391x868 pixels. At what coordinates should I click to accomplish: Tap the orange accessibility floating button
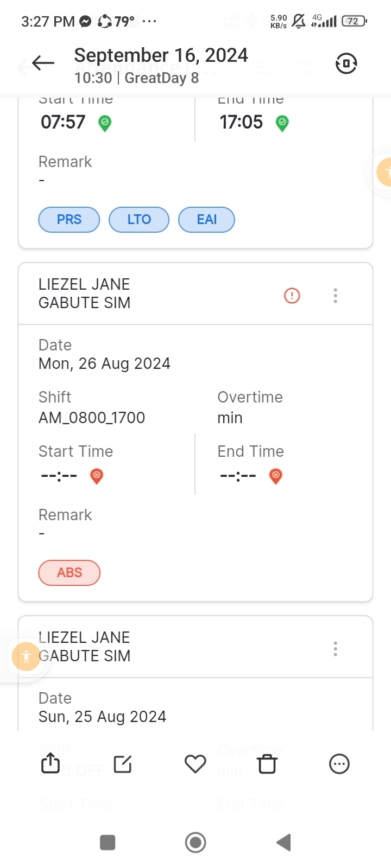click(26, 656)
